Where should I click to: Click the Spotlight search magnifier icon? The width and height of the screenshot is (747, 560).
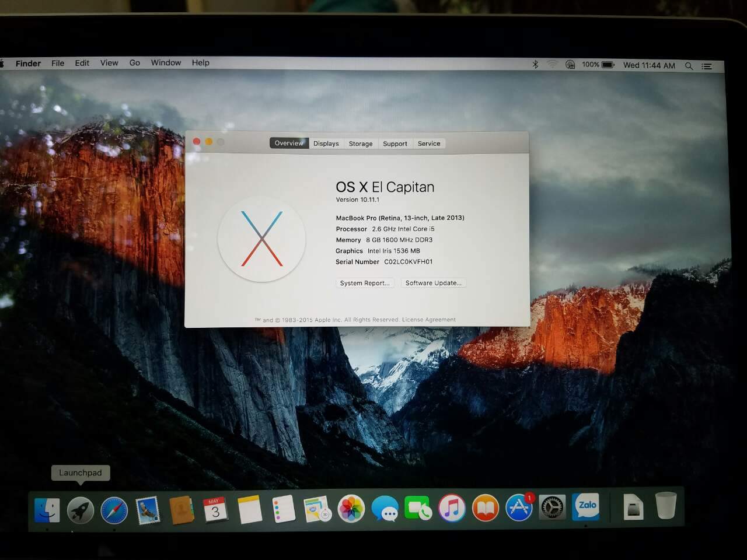click(689, 66)
